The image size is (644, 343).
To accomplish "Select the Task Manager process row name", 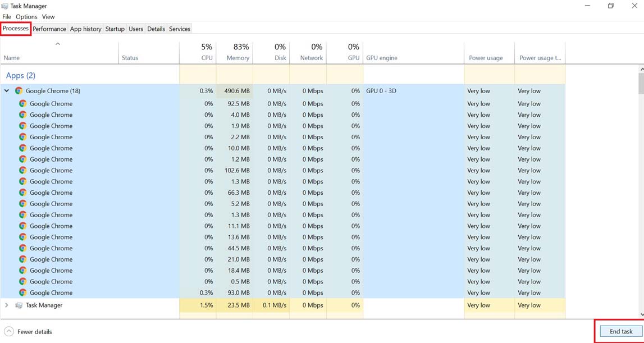I will click(44, 305).
